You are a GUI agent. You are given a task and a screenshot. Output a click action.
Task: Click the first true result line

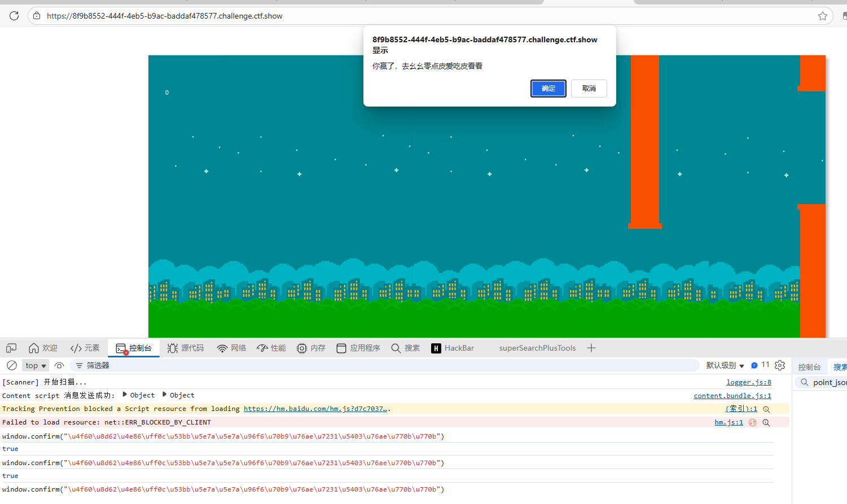10,449
